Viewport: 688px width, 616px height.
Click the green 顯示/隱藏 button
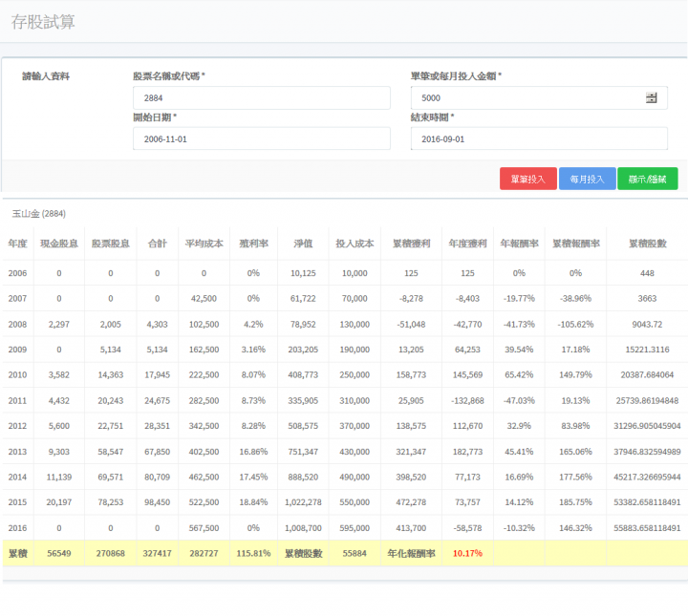click(647, 179)
